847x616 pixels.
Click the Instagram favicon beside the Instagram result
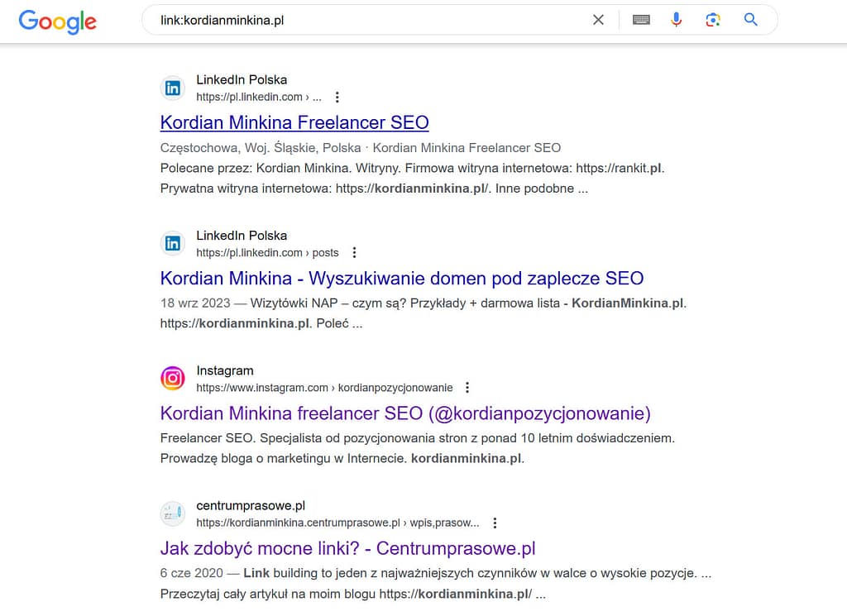173,378
